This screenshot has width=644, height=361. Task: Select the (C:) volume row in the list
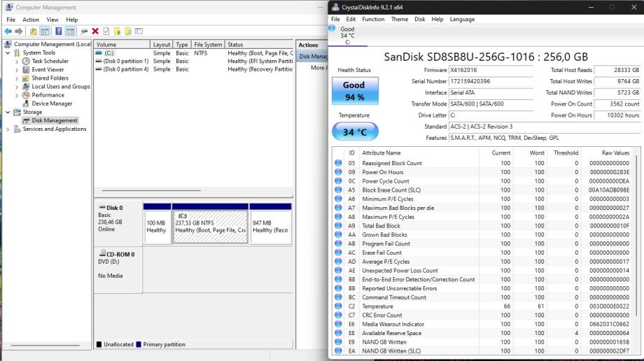(x=193, y=53)
